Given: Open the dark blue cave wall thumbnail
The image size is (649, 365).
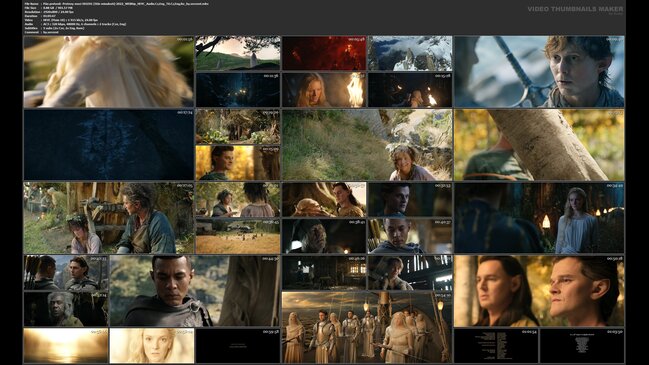Looking at the screenshot, I should [x=108, y=144].
